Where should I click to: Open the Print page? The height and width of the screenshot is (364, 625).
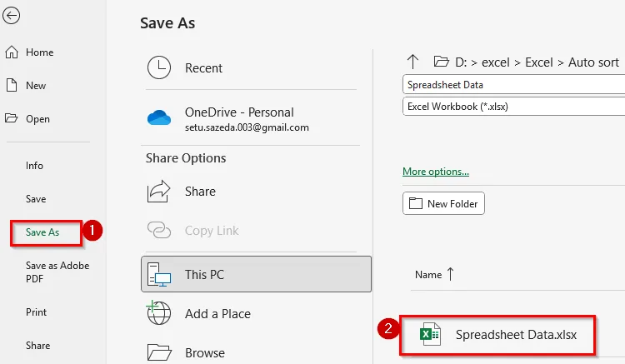tap(36, 312)
